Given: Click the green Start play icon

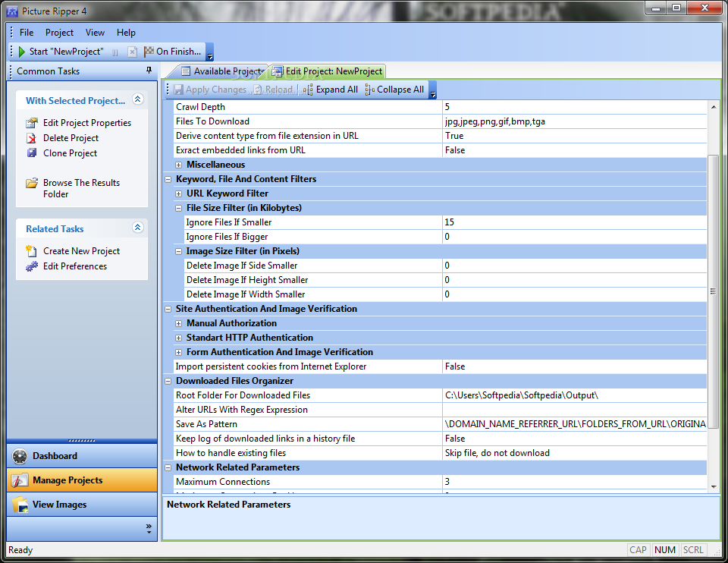Looking at the screenshot, I should [21, 52].
